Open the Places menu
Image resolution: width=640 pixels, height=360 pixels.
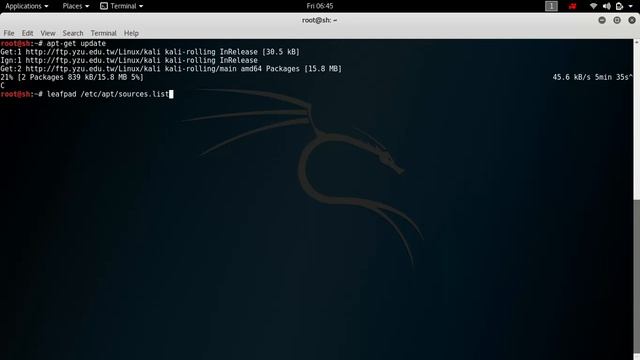76,6
